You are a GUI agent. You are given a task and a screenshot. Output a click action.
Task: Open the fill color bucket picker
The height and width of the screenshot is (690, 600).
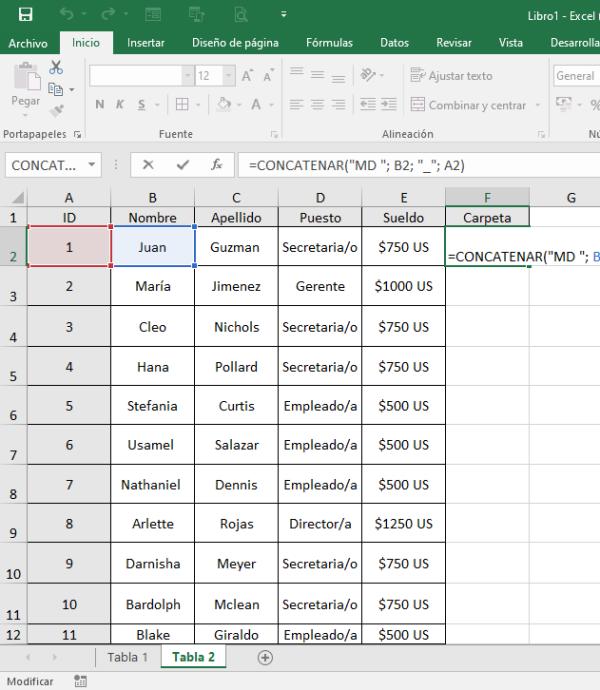[224, 105]
